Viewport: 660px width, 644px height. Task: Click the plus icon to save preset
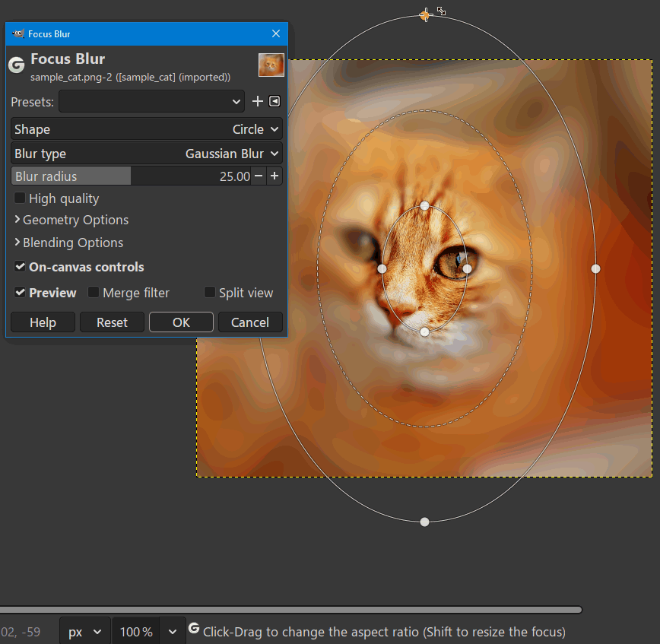(257, 101)
